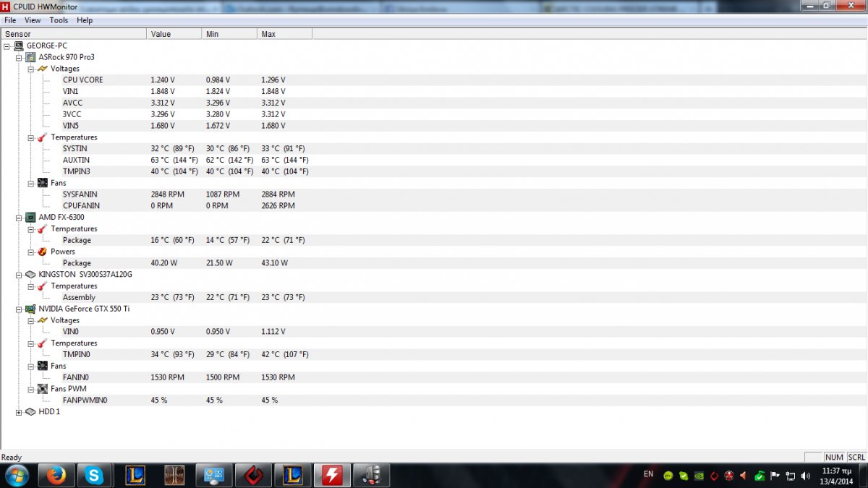Collapse the NVIDIA GeForce GTX 550 Ti node
This screenshot has height=488, width=868.
(x=19, y=309)
